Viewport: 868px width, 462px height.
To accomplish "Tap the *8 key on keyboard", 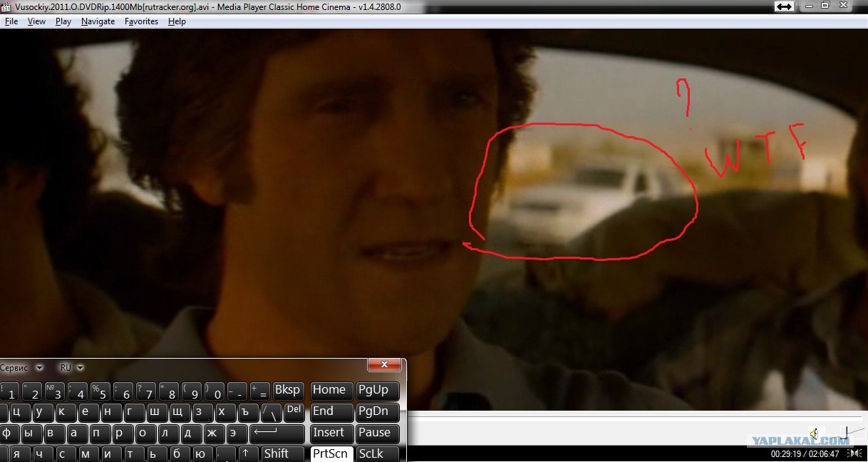I will (169, 391).
